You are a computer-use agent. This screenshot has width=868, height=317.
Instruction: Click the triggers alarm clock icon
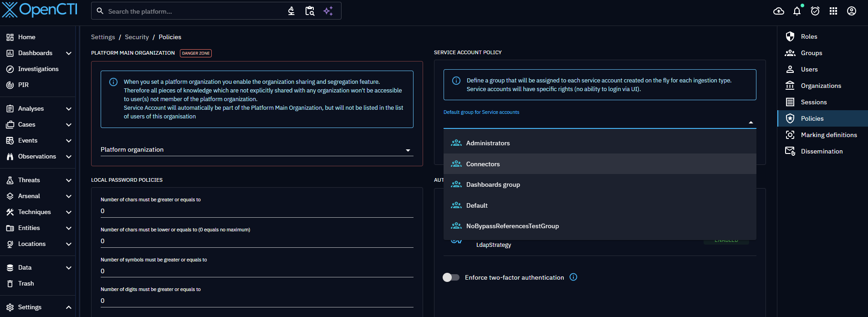815,11
